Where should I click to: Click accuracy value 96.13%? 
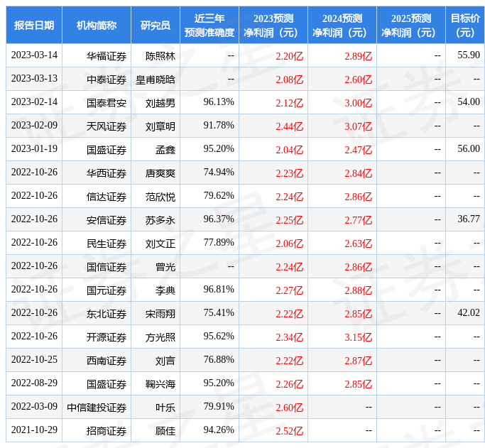[219, 102]
